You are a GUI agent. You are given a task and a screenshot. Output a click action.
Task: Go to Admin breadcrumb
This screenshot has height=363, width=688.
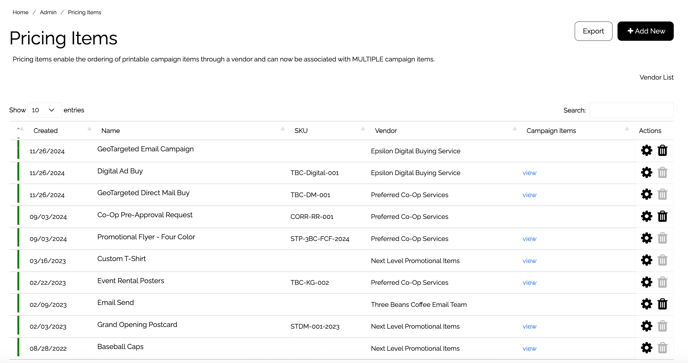pyautogui.click(x=48, y=12)
